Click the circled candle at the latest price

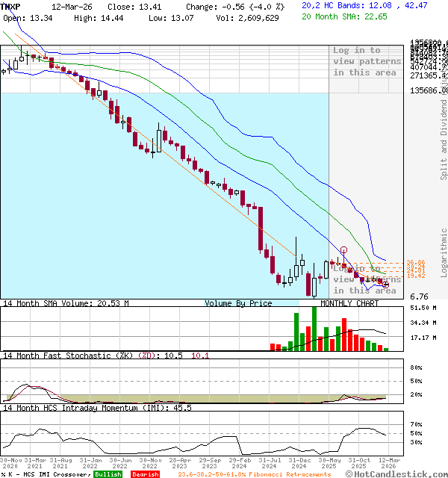(385, 284)
